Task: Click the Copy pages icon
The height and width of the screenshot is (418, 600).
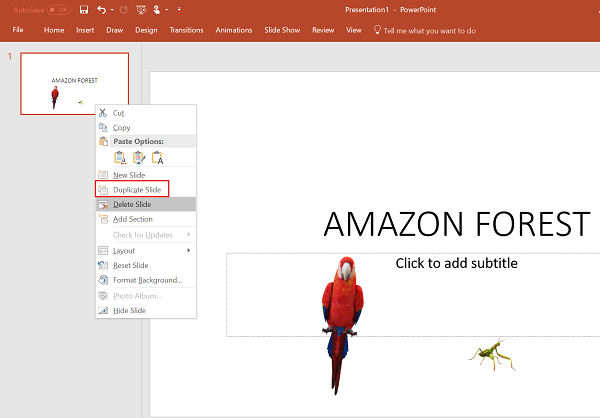Action: 103,127
